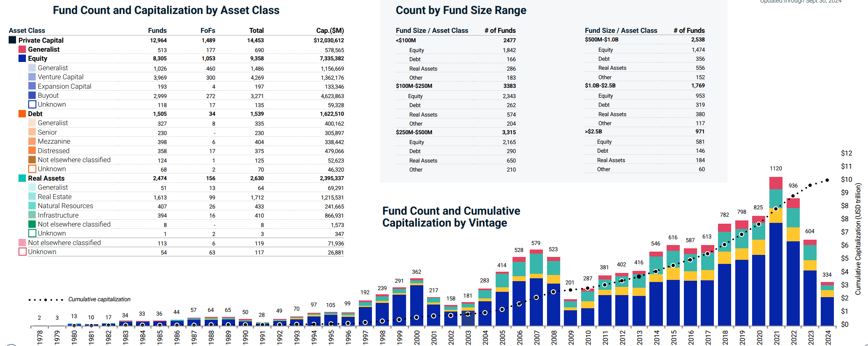868x346 pixels.
Task: Toggle the hollow Unknown box under Real Assets
Action: (32, 234)
